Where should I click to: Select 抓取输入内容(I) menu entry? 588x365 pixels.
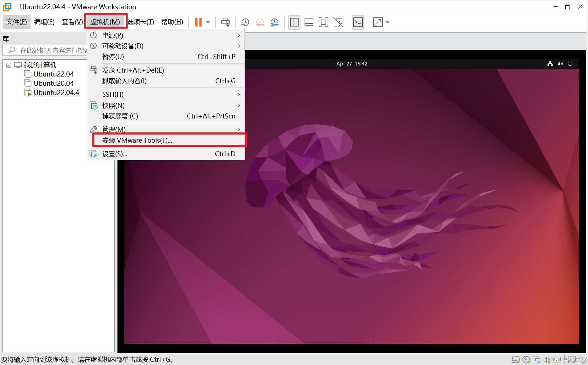166,81
